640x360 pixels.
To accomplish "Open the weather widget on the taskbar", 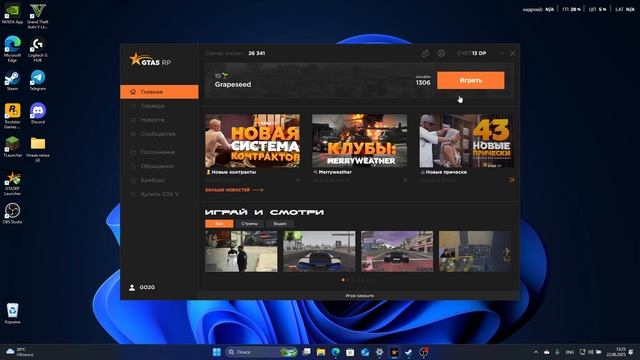I will point(20,352).
